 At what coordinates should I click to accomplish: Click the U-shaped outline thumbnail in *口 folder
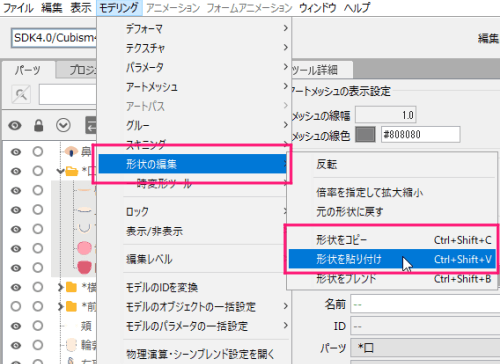pos(84,229)
